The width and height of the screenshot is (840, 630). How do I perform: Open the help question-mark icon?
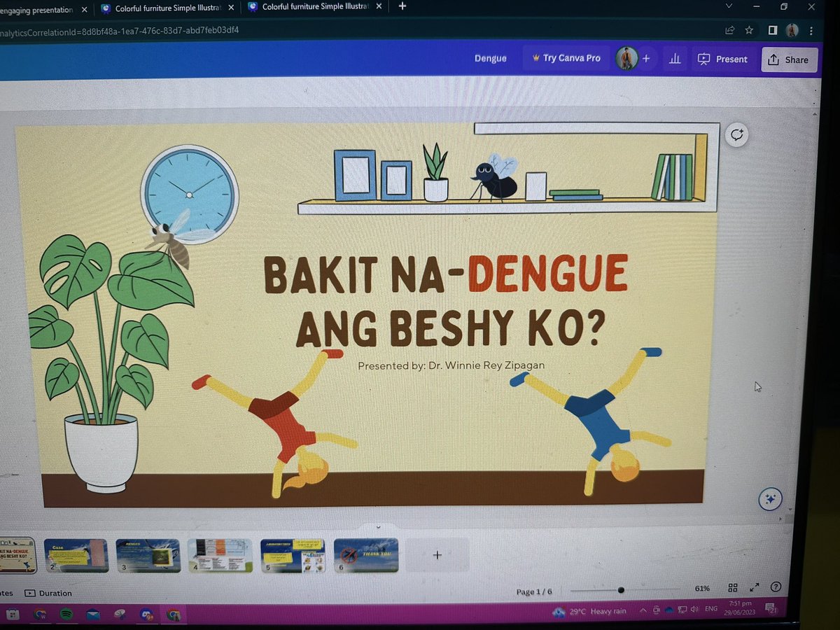click(775, 587)
